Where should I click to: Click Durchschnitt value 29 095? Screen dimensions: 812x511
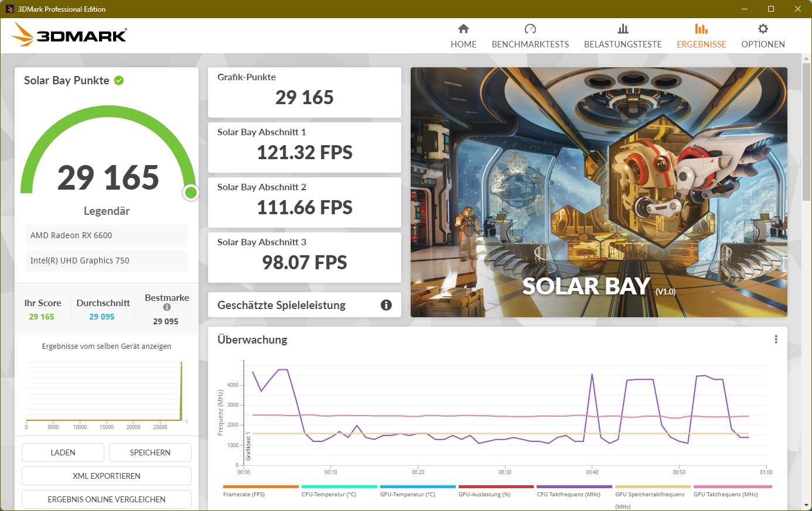[x=102, y=317]
